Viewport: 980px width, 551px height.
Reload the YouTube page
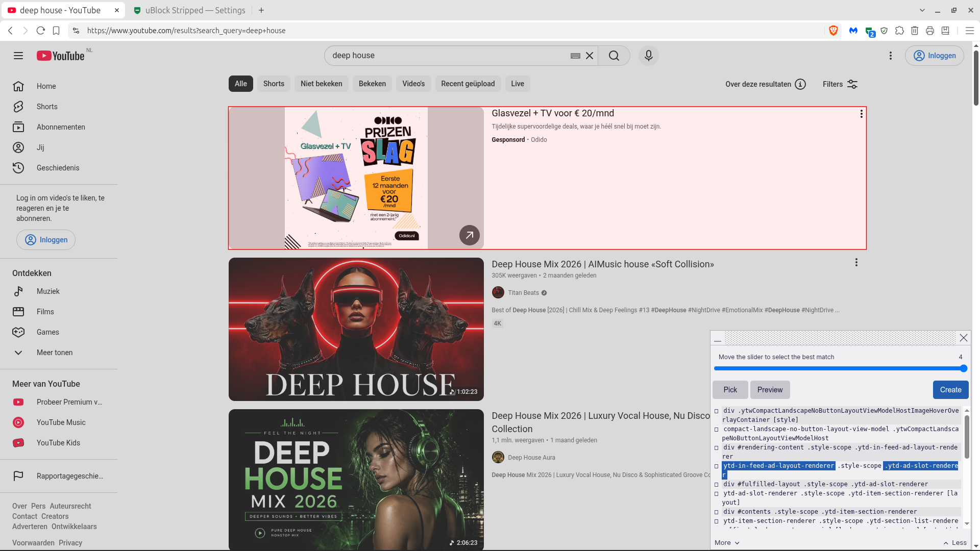click(x=41, y=31)
